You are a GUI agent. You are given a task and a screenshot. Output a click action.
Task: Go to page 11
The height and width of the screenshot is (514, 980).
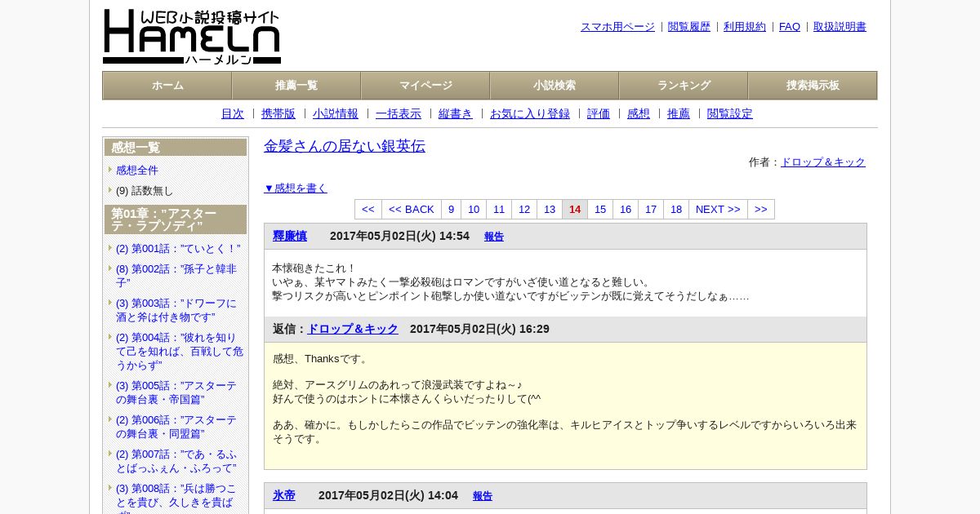click(x=499, y=210)
